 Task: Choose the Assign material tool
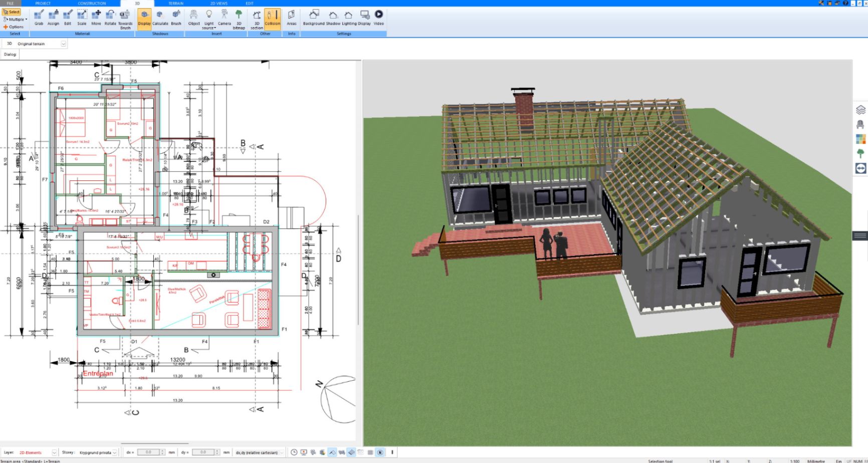pos(53,18)
